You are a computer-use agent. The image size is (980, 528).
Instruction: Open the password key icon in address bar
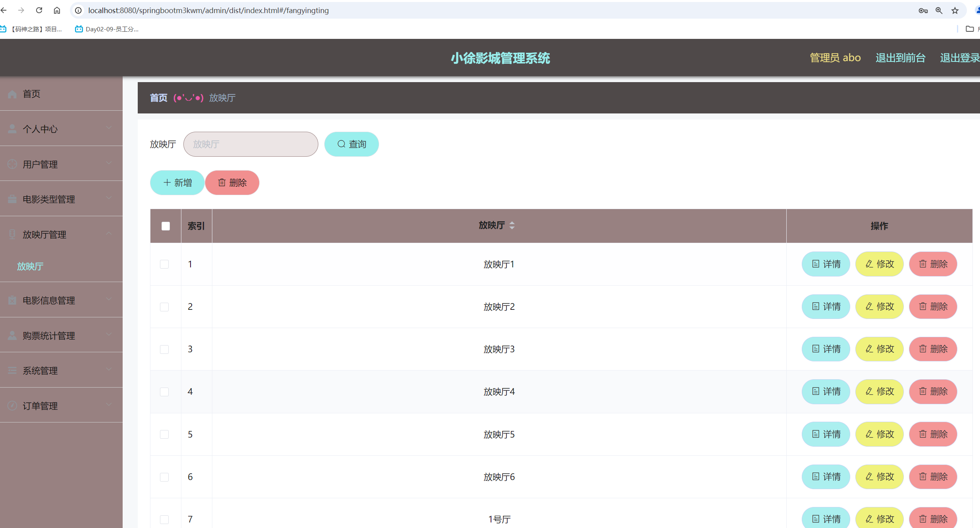click(923, 10)
